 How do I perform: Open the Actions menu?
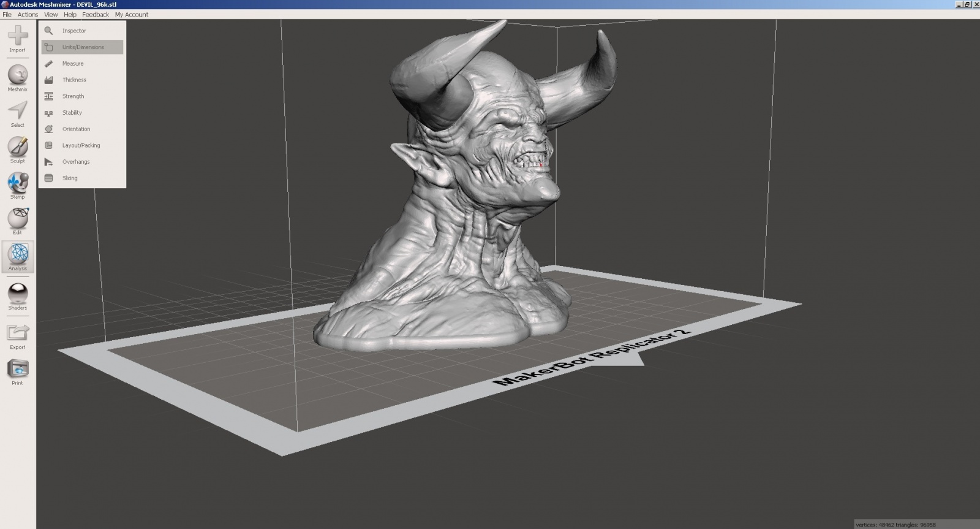28,15
